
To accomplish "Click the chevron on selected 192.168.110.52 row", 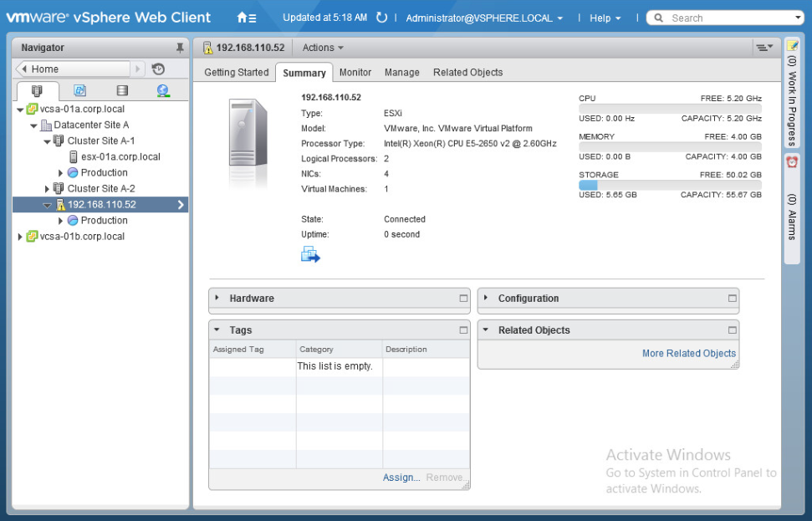I will click(181, 205).
